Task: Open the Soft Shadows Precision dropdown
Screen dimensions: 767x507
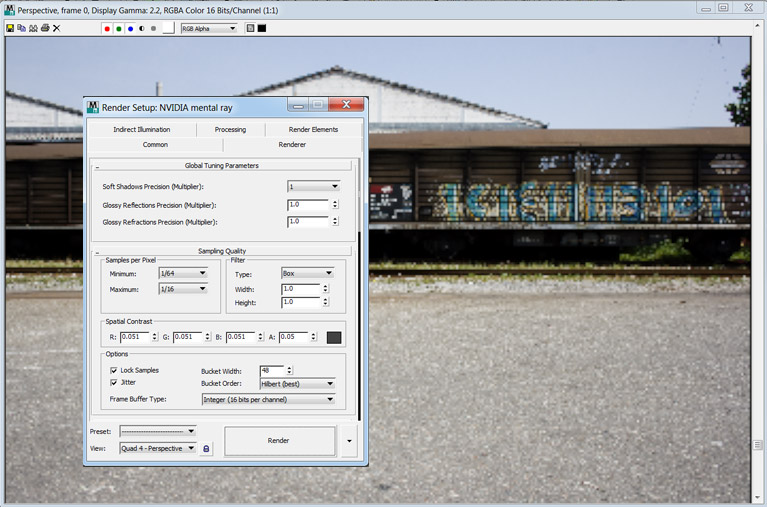Action: click(x=314, y=186)
